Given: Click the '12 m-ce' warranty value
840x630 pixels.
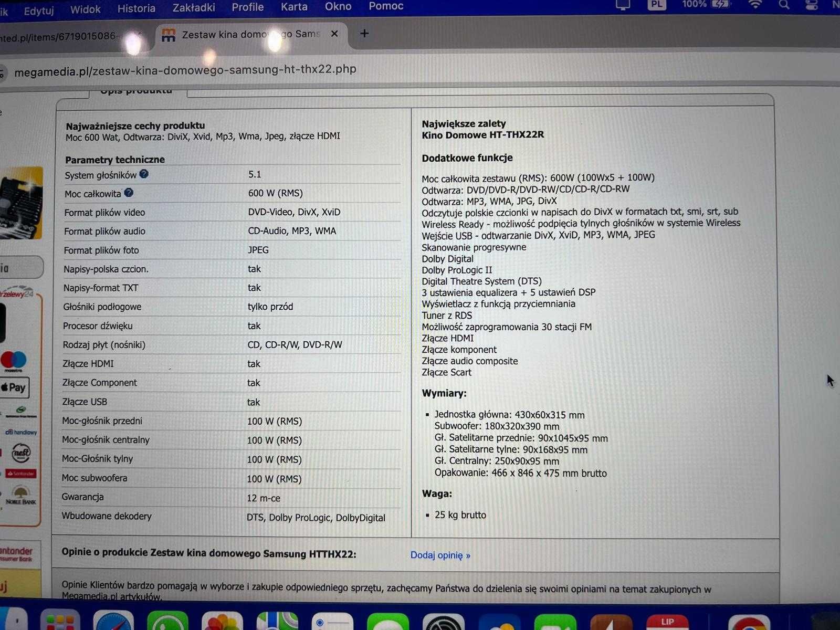Looking at the screenshot, I should (x=264, y=498).
